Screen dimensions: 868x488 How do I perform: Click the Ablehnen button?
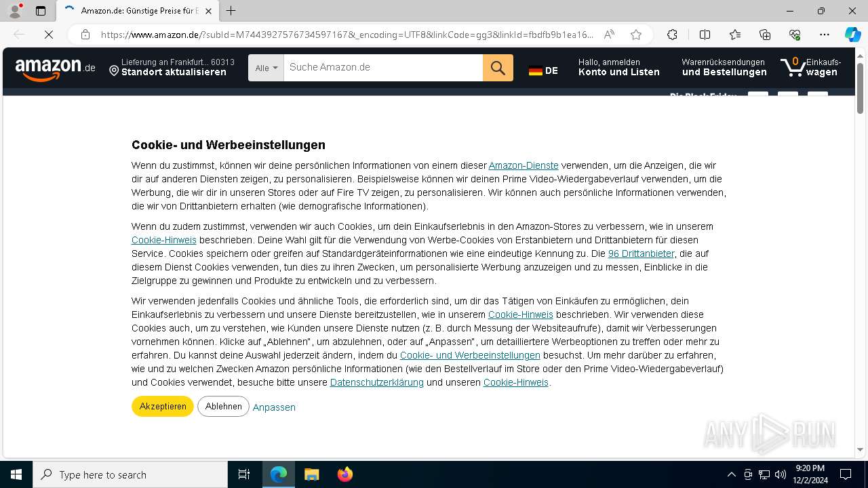[x=223, y=407]
